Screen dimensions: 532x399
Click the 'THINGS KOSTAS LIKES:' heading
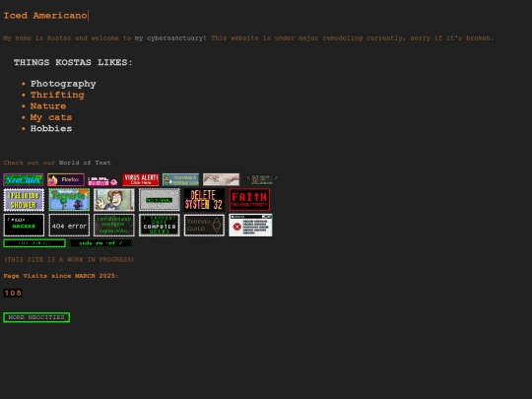[x=73, y=62]
